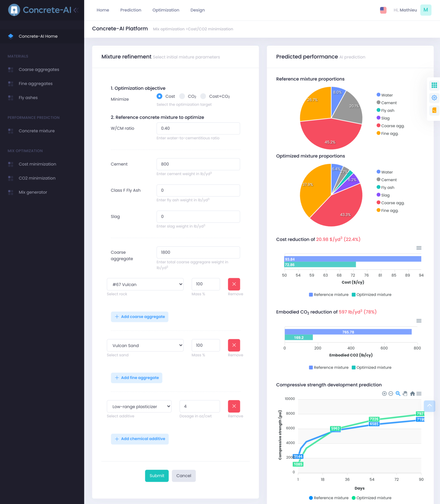Open Fine aggregates in sidebar

click(x=36, y=84)
